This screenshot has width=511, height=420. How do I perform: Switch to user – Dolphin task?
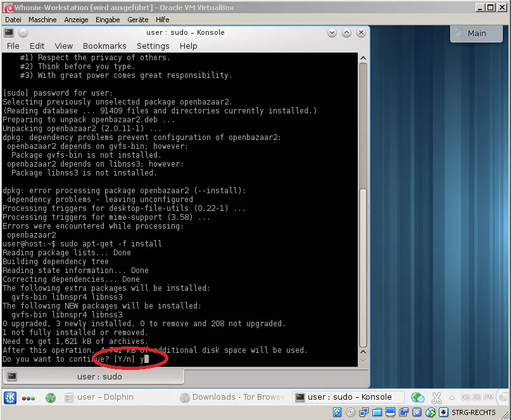pos(99,397)
